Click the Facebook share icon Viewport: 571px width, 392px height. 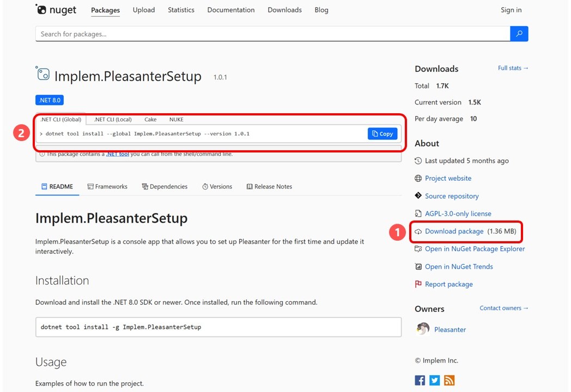420,381
